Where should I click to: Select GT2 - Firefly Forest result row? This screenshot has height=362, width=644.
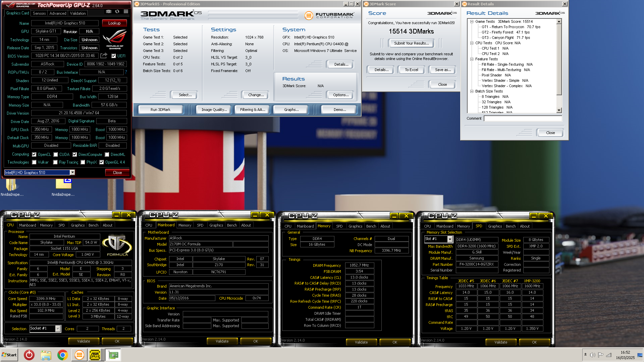(505, 32)
